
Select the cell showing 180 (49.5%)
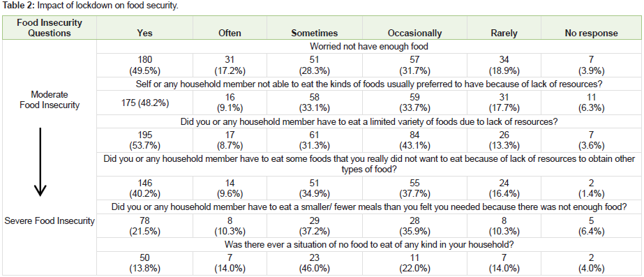click(x=145, y=66)
